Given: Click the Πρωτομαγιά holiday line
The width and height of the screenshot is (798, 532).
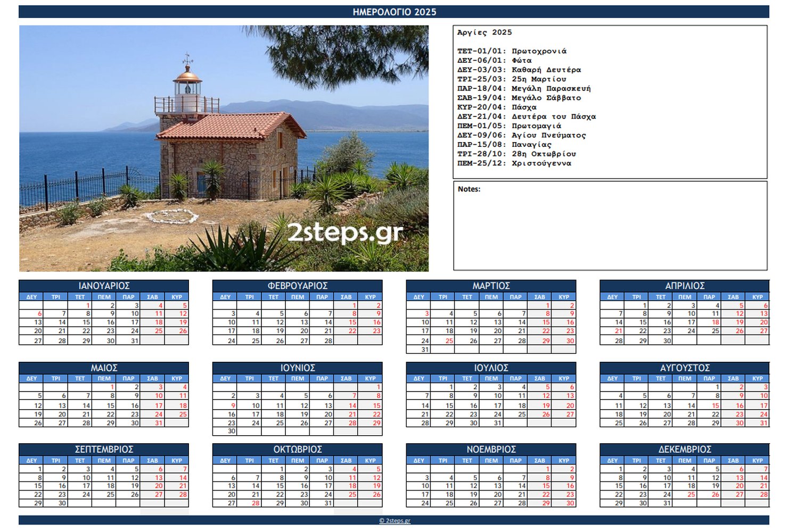Looking at the screenshot, I should point(509,126).
